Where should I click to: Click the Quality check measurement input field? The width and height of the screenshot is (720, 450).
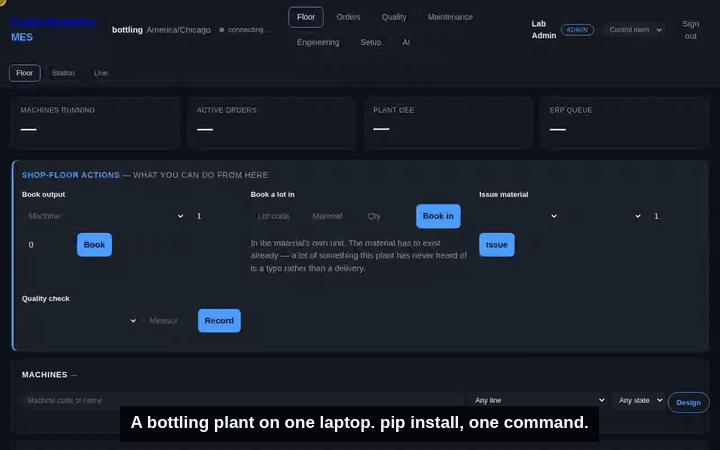(x=168, y=321)
